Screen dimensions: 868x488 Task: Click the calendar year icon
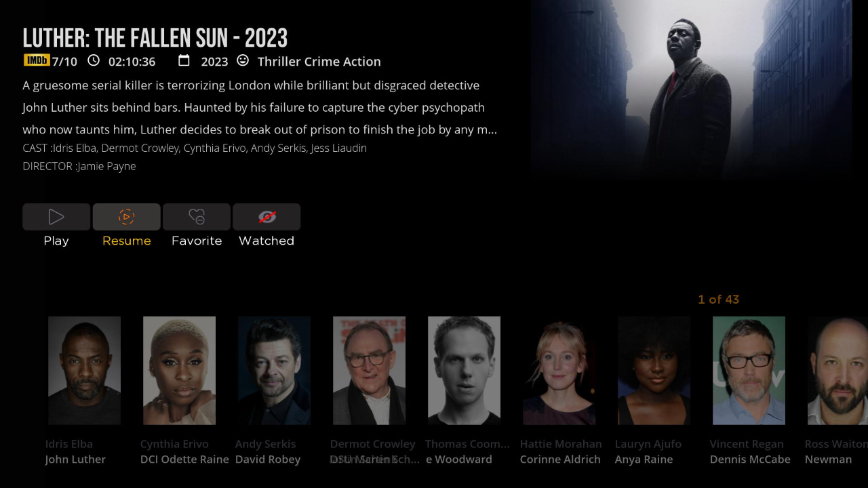click(184, 60)
